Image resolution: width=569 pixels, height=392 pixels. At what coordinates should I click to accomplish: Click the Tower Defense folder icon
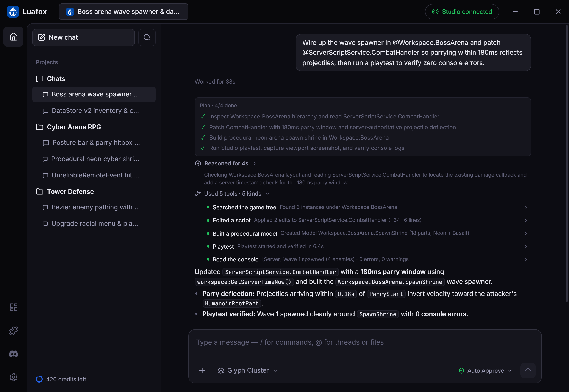pyautogui.click(x=40, y=191)
